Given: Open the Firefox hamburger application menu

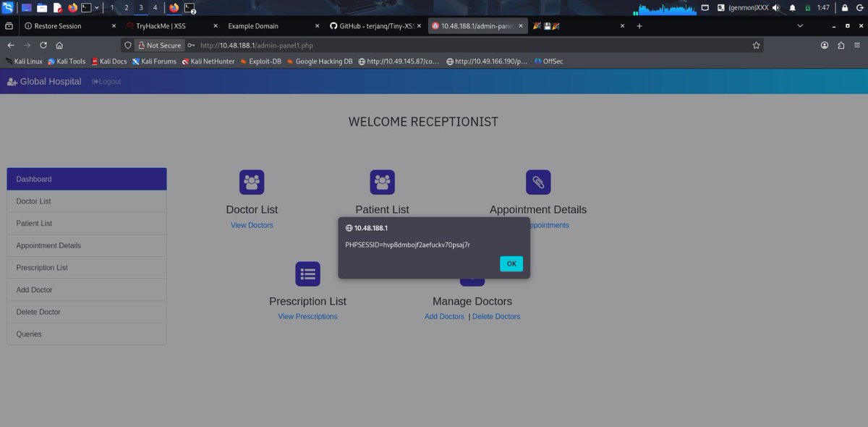Looking at the screenshot, I should [x=856, y=45].
